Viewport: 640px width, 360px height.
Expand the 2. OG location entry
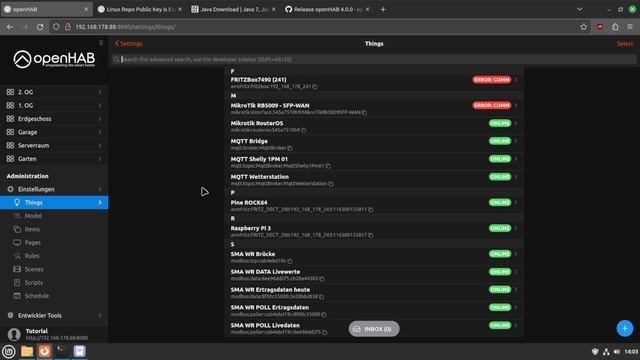tap(54, 92)
